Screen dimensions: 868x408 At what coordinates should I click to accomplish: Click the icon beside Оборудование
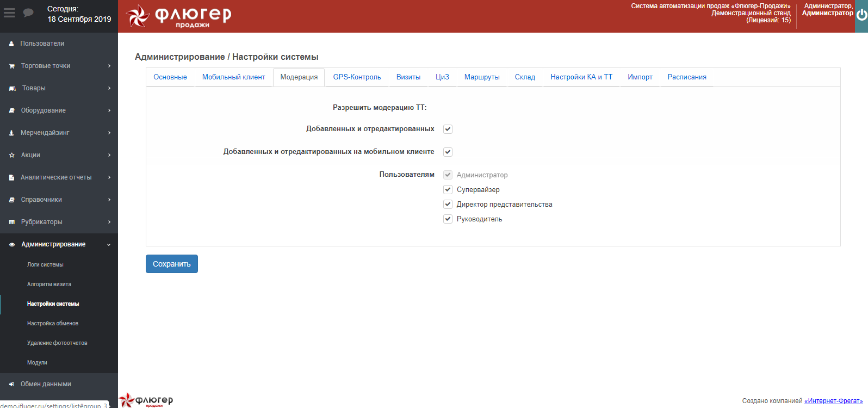pos(11,110)
